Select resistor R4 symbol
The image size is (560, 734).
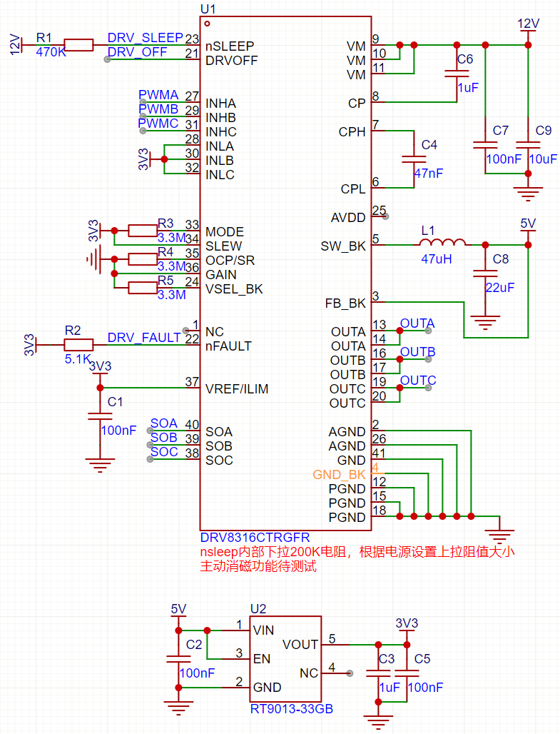[142, 259]
